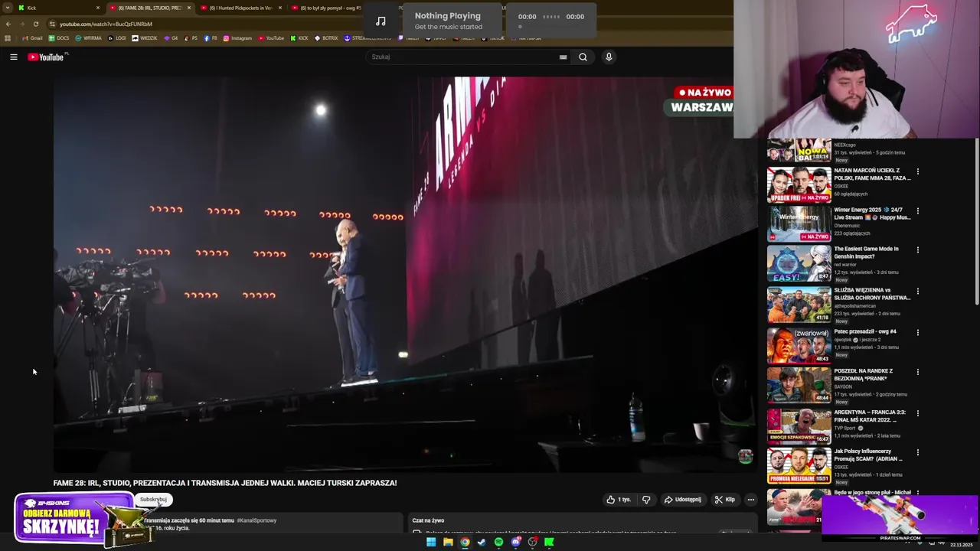Subscribe to channel via Subskrybuj button
This screenshot has height=551, width=980.
[153, 499]
